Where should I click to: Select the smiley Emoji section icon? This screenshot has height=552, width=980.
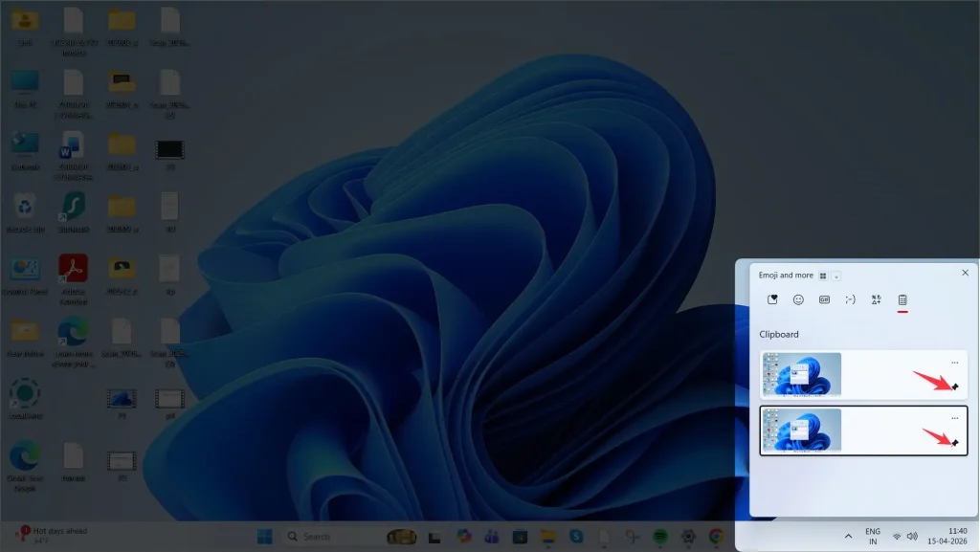[798, 298]
